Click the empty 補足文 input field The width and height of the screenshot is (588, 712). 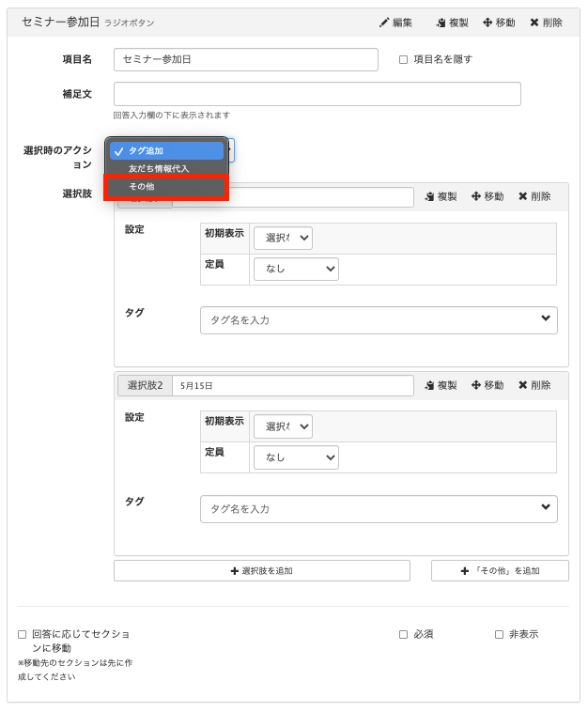(317, 94)
